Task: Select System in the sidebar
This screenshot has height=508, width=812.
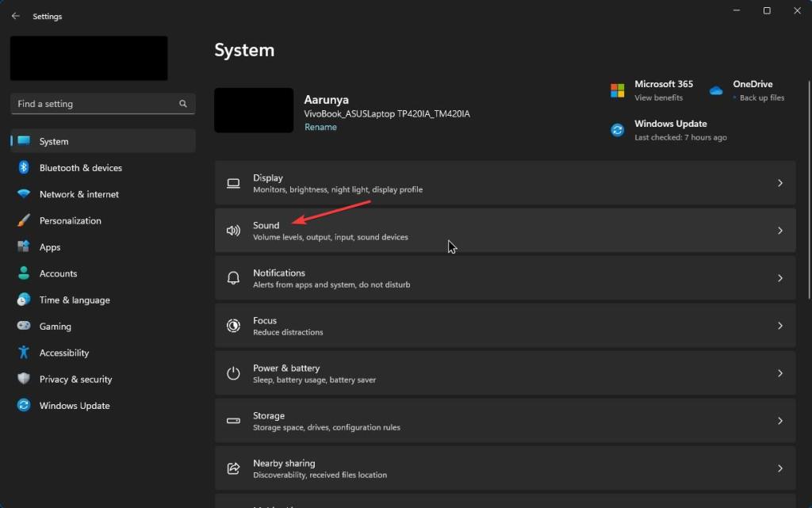Action: [103, 141]
